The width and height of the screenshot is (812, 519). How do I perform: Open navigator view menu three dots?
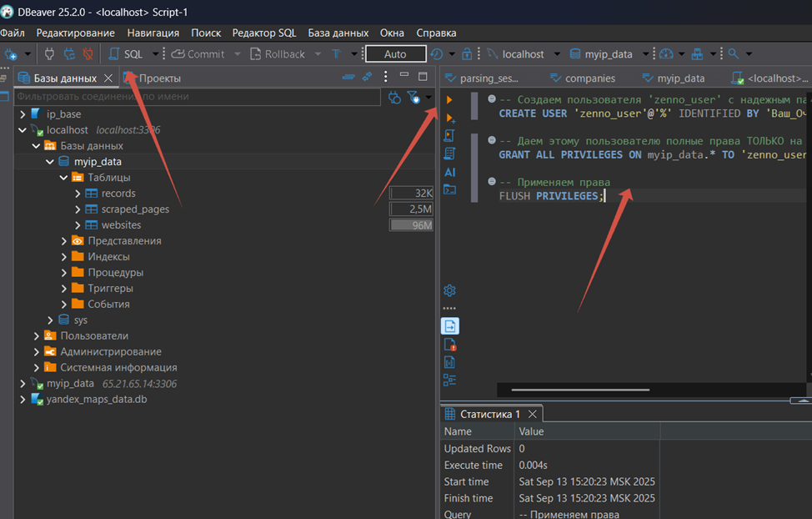click(385, 77)
